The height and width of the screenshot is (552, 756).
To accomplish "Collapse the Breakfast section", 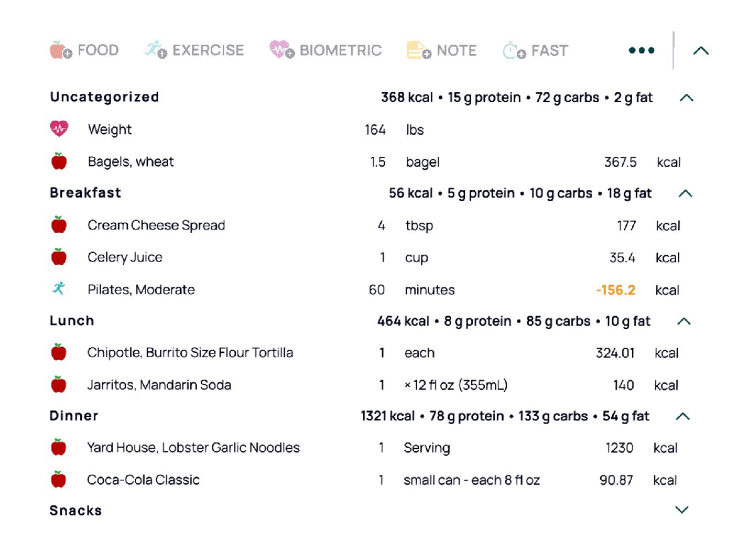I will pos(687,193).
